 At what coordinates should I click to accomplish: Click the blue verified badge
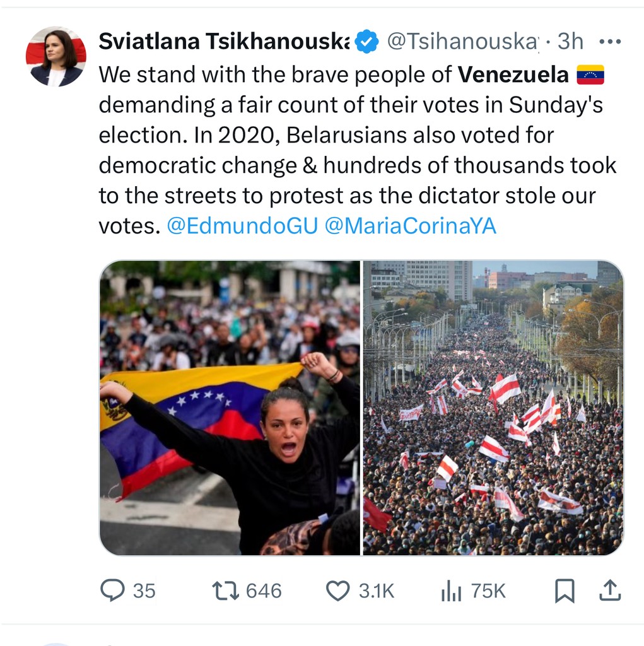click(366, 42)
